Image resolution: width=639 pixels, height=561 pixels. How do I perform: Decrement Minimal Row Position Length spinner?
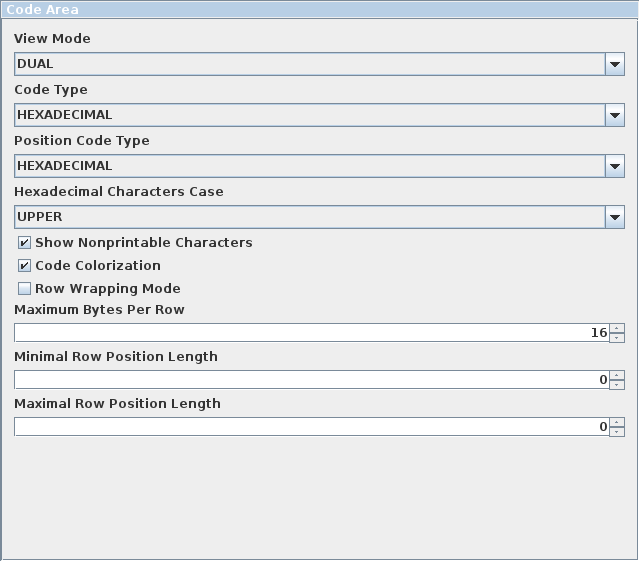tap(617, 385)
